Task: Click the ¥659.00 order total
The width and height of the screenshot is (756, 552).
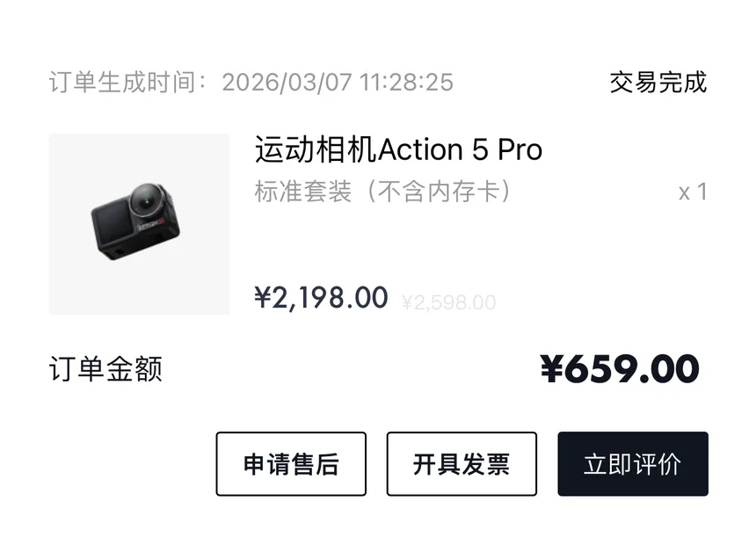Action: [620, 369]
